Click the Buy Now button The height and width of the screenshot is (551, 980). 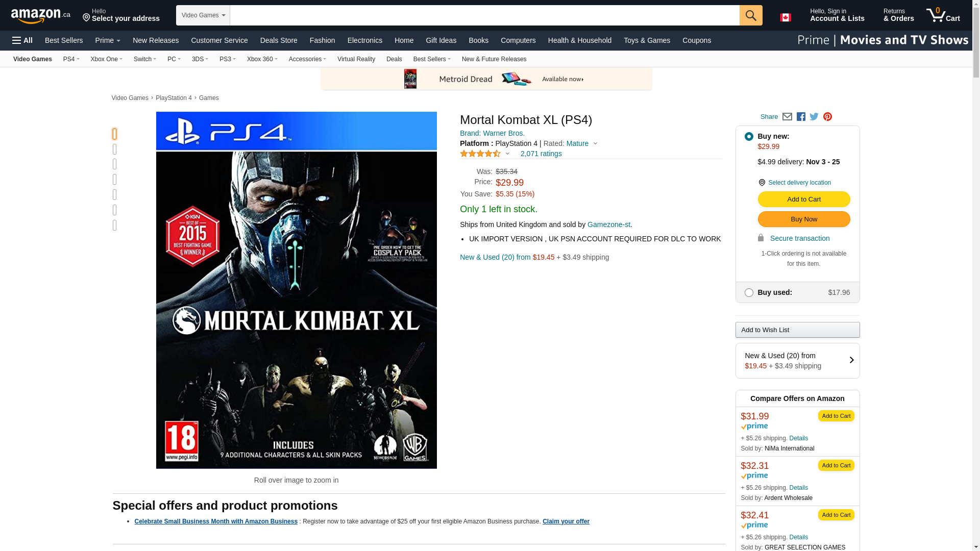(x=803, y=219)
